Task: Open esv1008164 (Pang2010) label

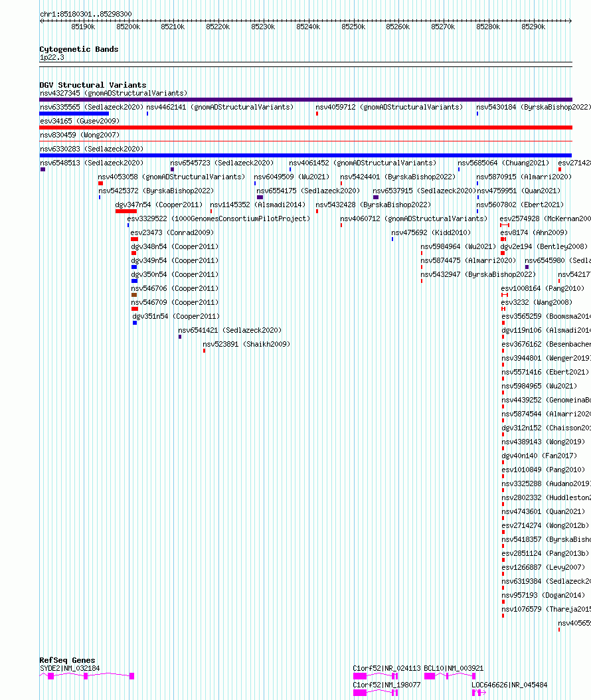Action: (543, 288)
